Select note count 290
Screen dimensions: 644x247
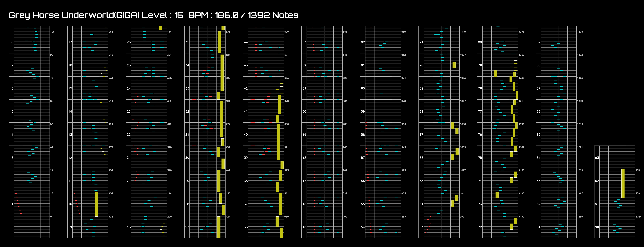(x=169, y=217)
